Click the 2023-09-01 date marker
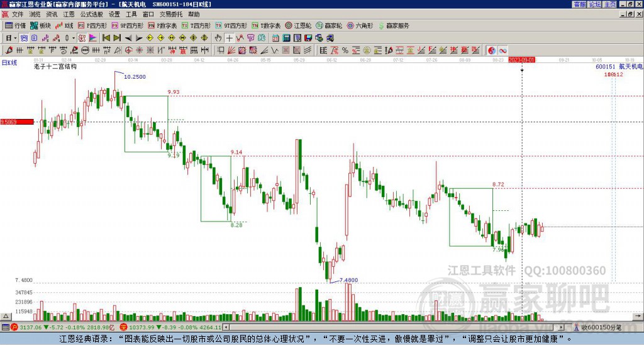This screenshot has width=644, height=345. (x=521, y=60)
